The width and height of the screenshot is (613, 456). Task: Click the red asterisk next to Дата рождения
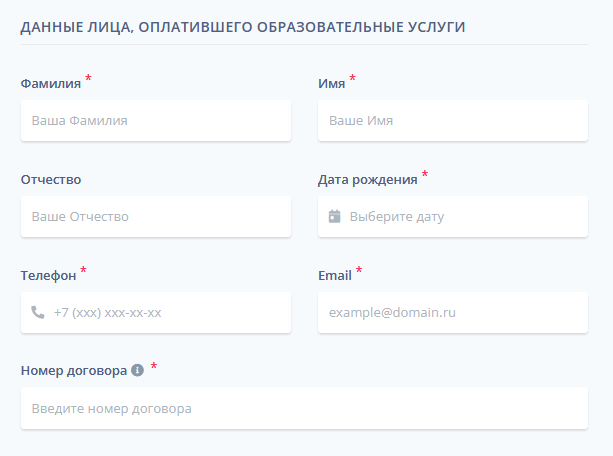[424, 174]
